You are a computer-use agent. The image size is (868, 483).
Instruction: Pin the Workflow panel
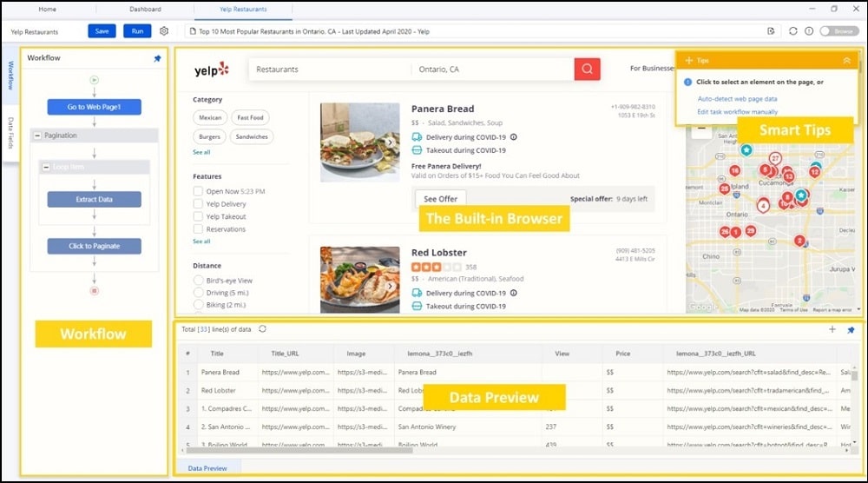coord(157,58)
